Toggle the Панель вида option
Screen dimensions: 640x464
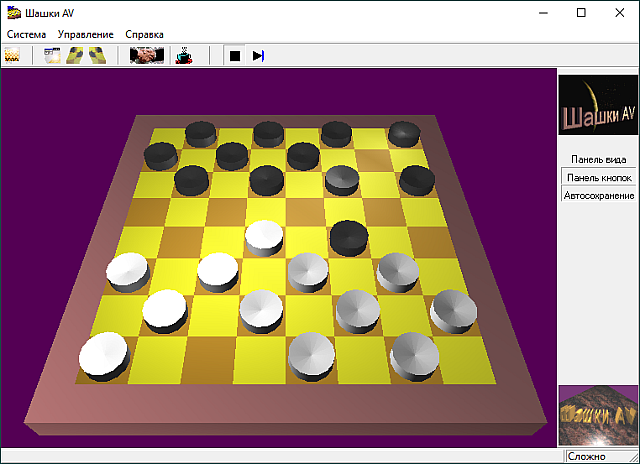598,159
